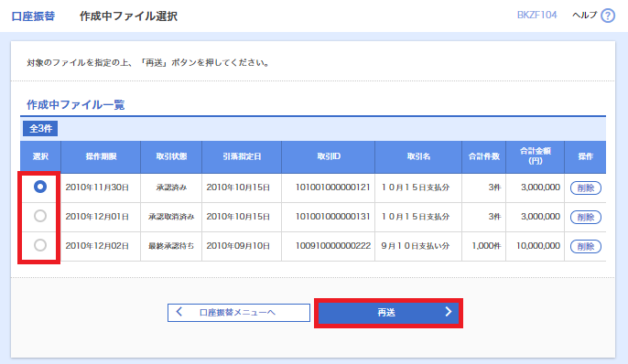This screenshot has height=364, width=628.
Task: Click transaction ID 100910000000222
Action: tap(333, 246)
